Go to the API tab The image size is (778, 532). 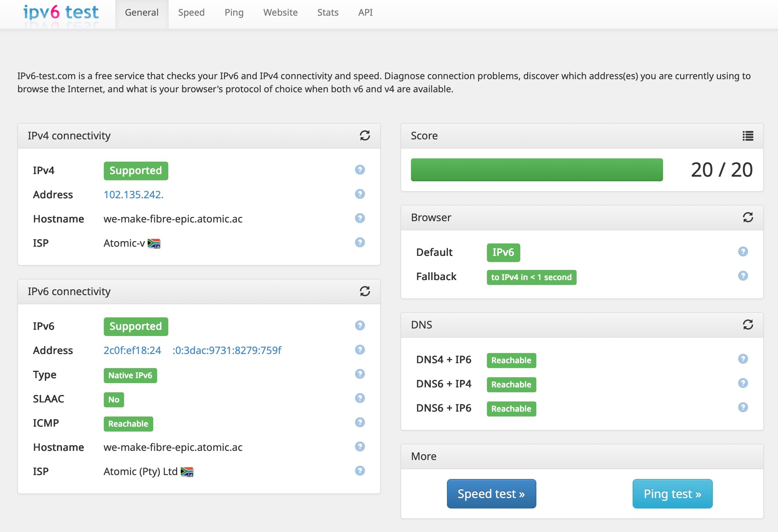click(365, 13)
